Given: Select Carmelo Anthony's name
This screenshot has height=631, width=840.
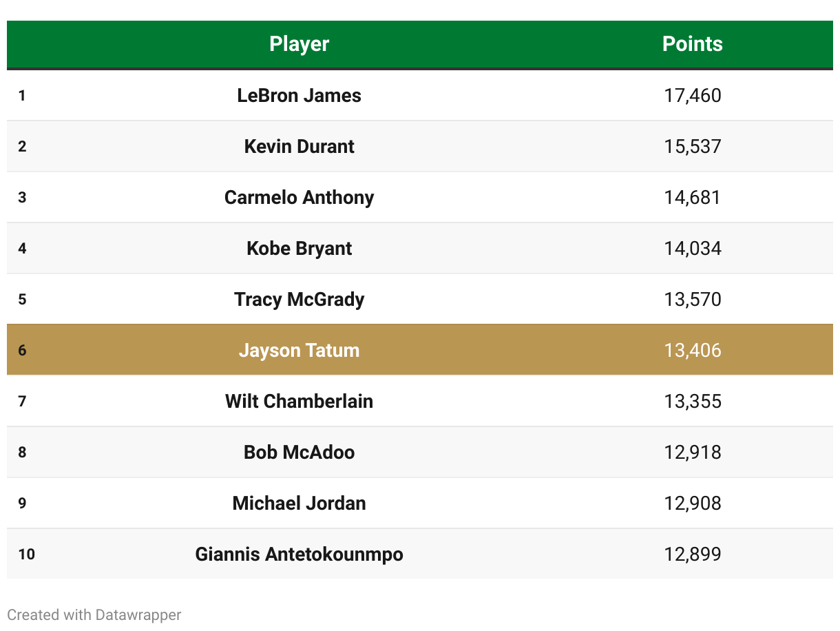Looking at the screenshot, I should click(x=299, y=197).
